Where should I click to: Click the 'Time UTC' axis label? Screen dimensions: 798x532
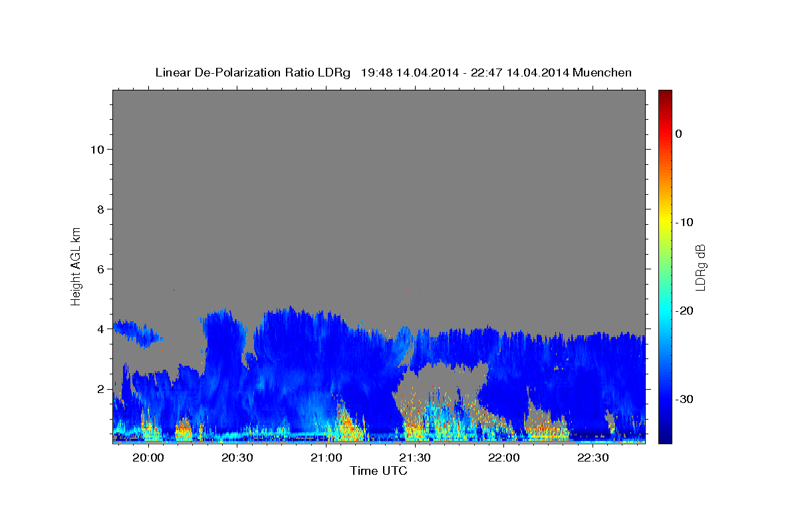378,471
